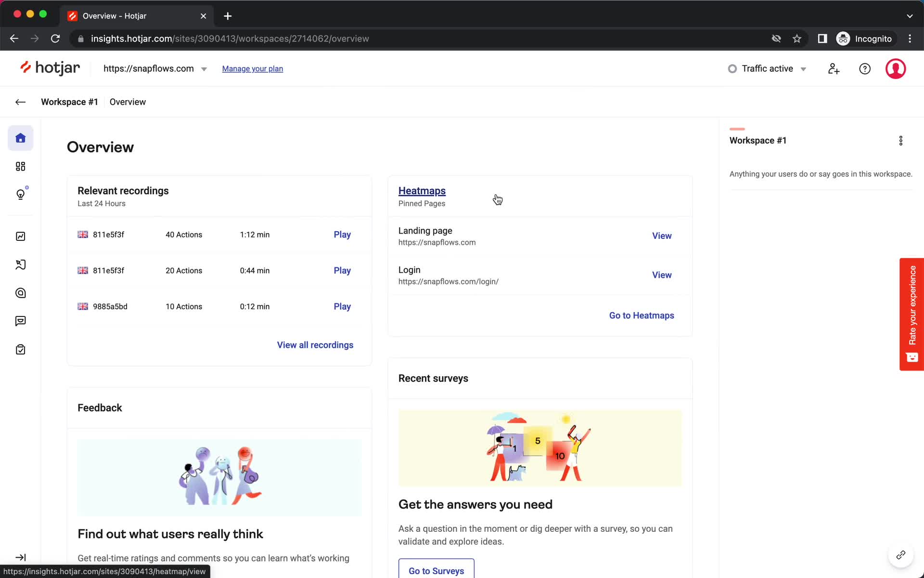Click the browser forward arrow

[35, 39]
